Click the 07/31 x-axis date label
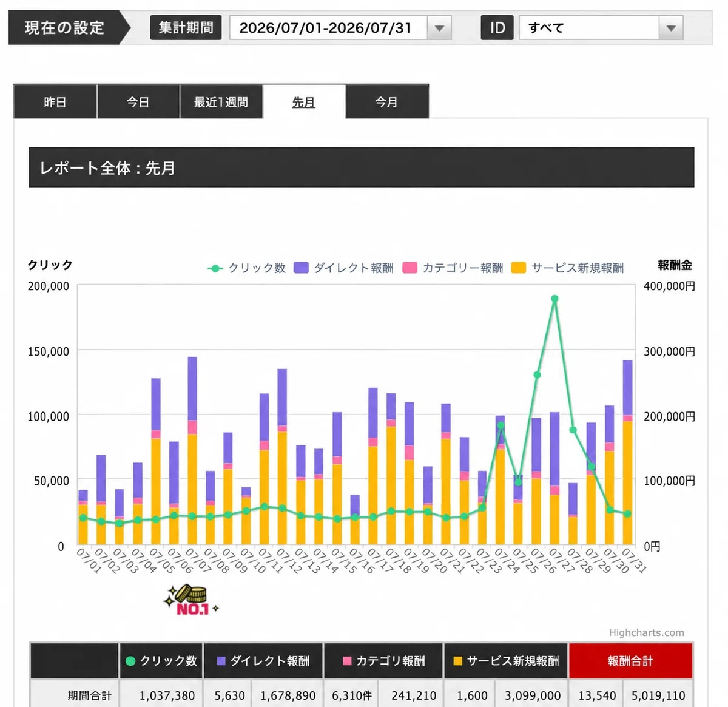Image resolution: width=728 pixels, height=707 pixels. [x=634, y=561]
